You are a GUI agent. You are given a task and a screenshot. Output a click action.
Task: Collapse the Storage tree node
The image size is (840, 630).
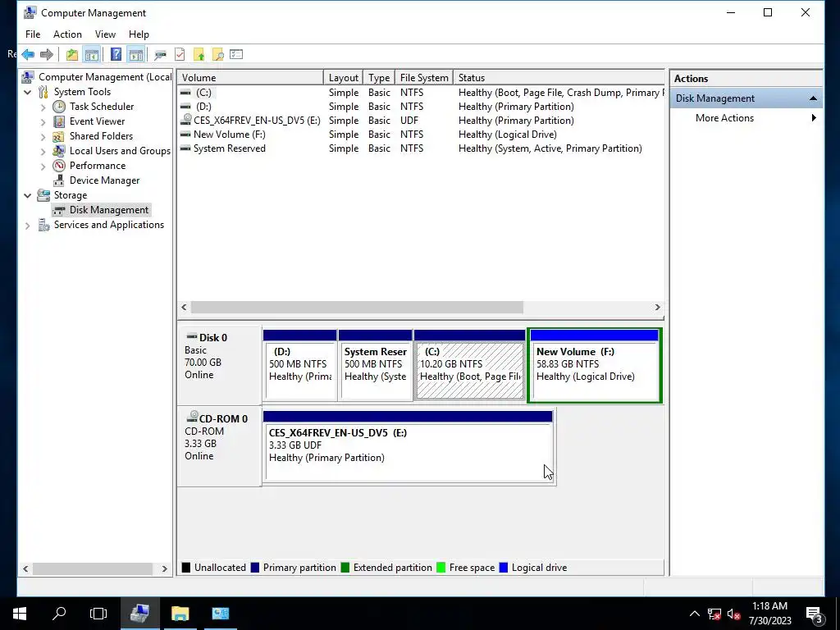[27, 195]
